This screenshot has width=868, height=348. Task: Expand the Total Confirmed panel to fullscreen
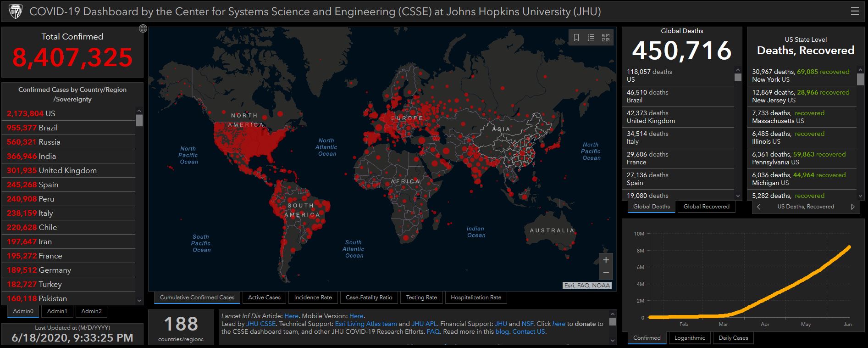143,29
